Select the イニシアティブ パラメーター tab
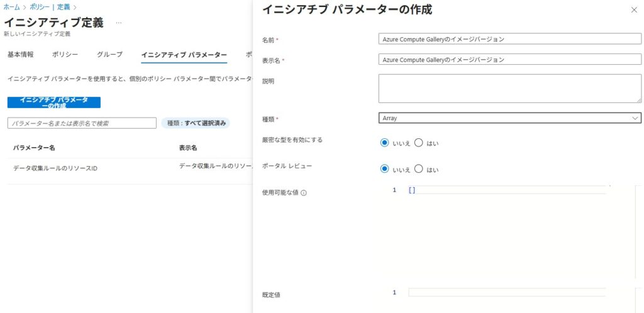This screenshot has height=313, width=644. coord(184,55)
